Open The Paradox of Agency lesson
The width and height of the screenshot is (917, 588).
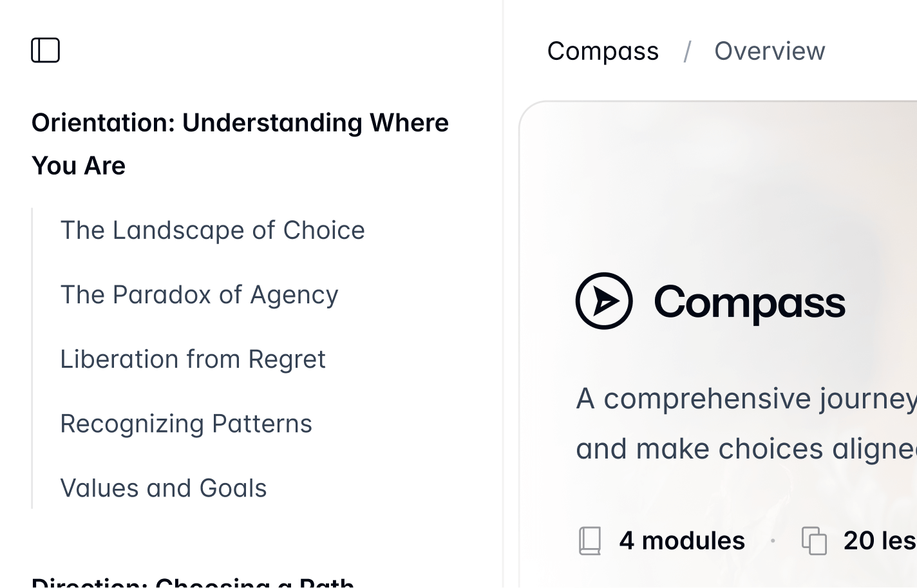tap(199, 295)
